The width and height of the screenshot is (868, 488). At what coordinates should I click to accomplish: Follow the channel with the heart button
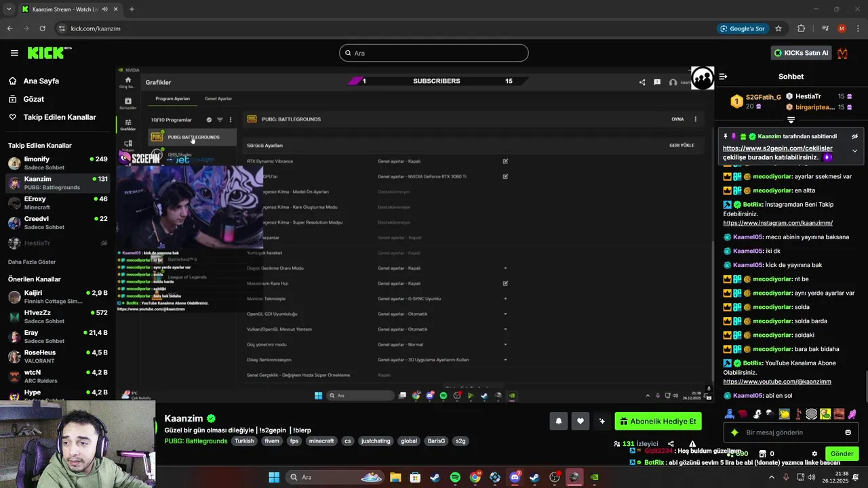click(x=580, y=421)
